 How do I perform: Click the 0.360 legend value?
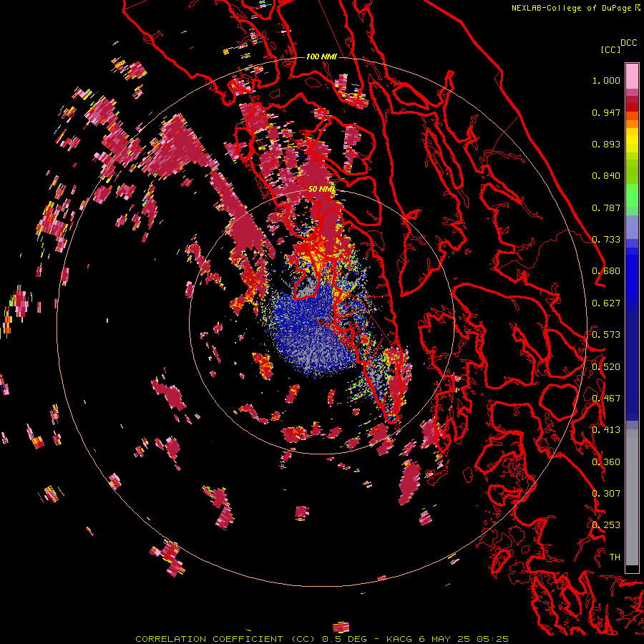point(606,462)
